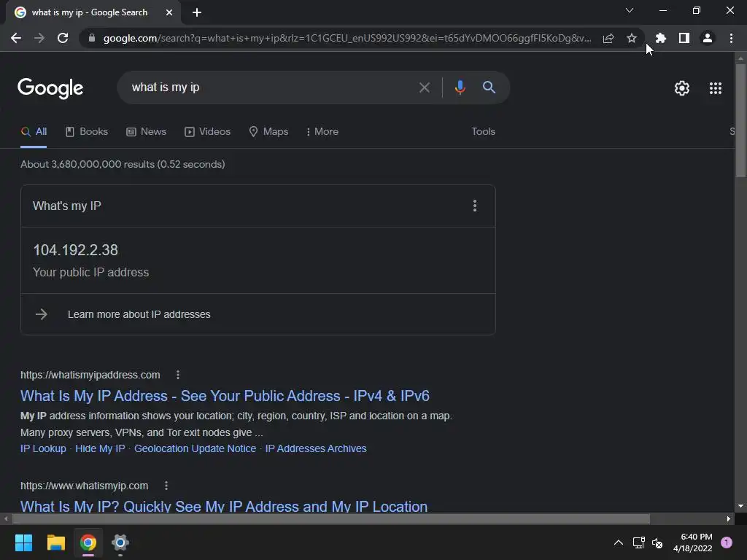
Task: Select the All results tab
Action: coord(34,132)
